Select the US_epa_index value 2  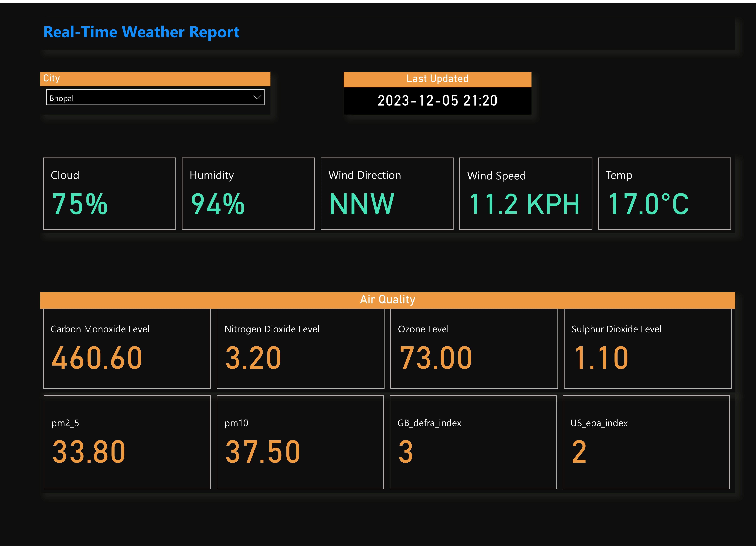pos(579,452)
